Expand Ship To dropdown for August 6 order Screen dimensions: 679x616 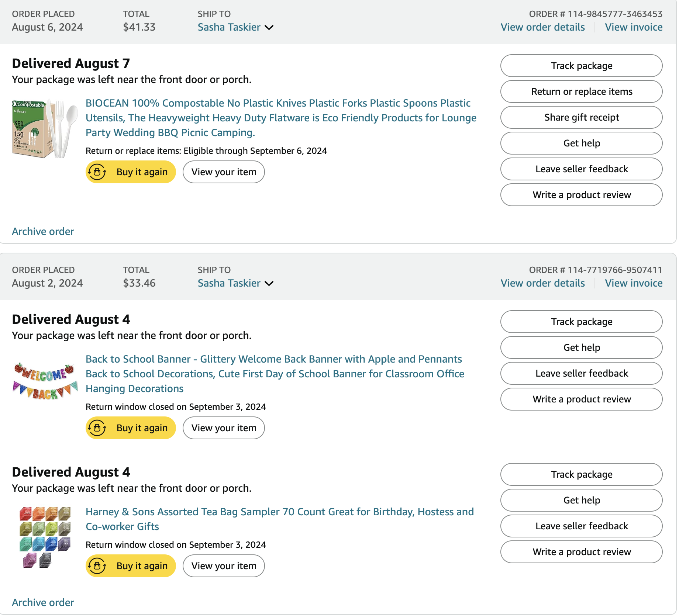point(269,27)
